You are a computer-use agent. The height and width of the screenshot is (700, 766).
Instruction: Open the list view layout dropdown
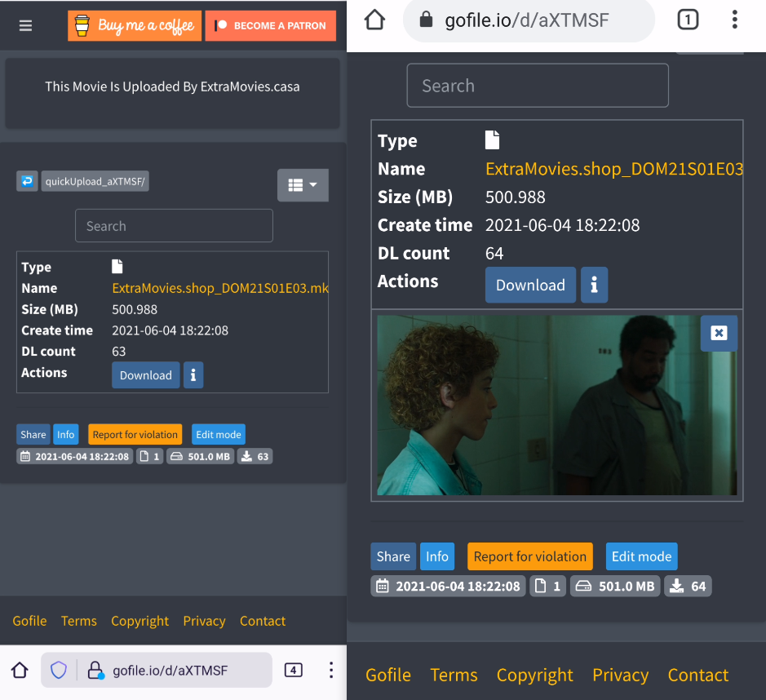pyautogui.click(x=303, y=185)
